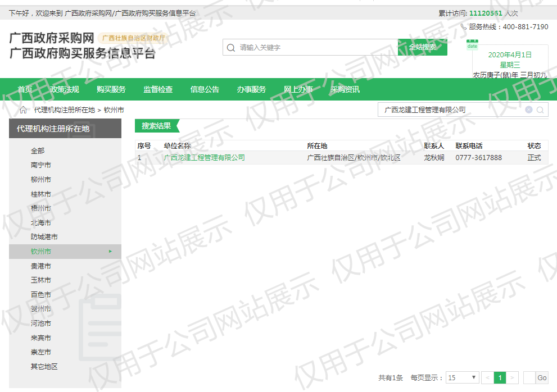
Task: Open the 信息公告 menu
Action: click(205, 89)
